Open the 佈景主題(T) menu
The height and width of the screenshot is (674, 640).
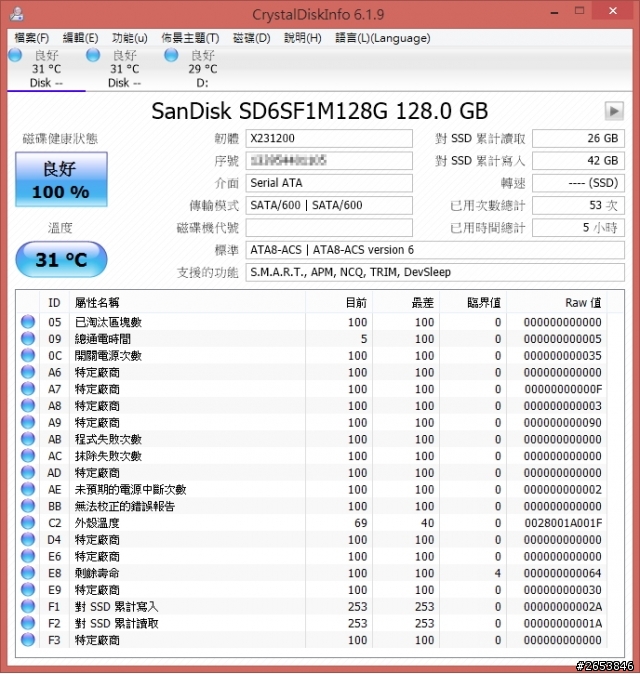tap(190, 38)
